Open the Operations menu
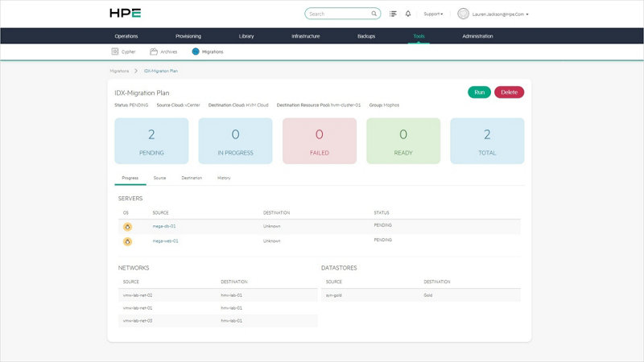644x362 pixels. pos(126,36)
